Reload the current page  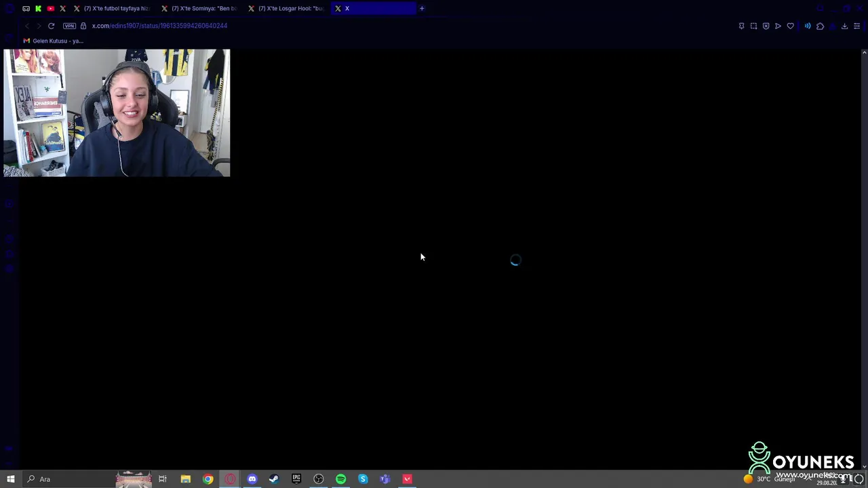(x=51, y=26)
